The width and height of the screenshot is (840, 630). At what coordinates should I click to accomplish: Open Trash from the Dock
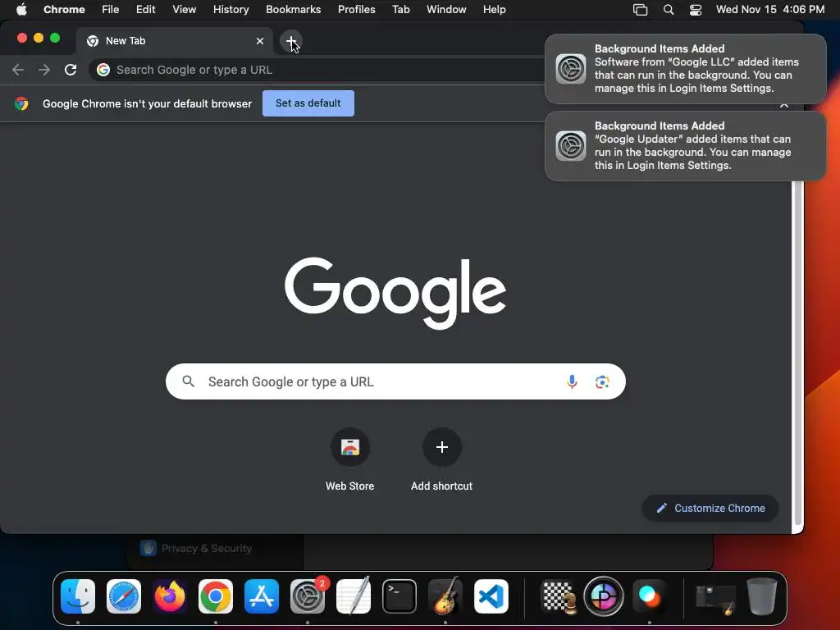tap(762, 596)
